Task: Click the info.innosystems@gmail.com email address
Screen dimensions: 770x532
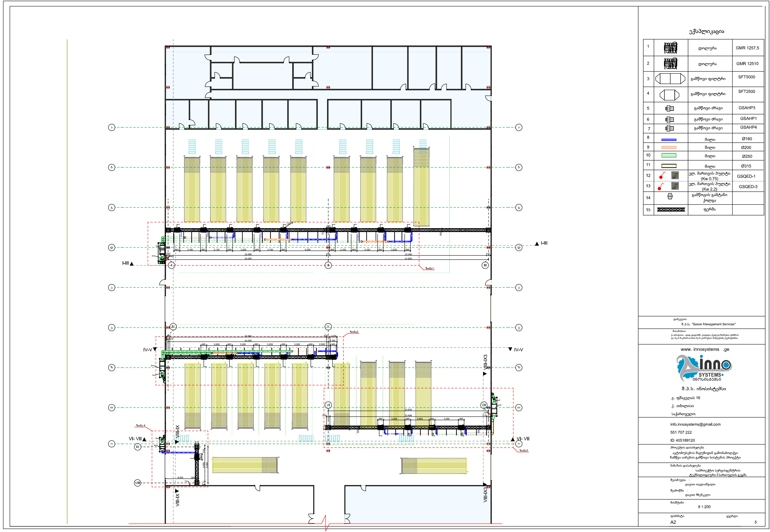Action: (695, 424)
